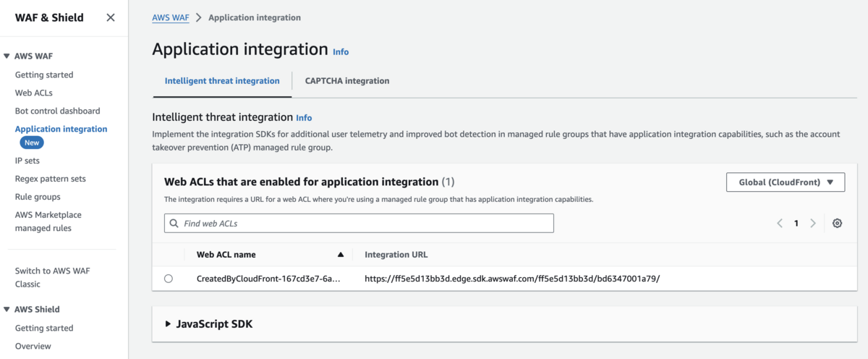Click the AWS WAF breadcrumb link
868x359 pixels.
click(x=171, y=17)
